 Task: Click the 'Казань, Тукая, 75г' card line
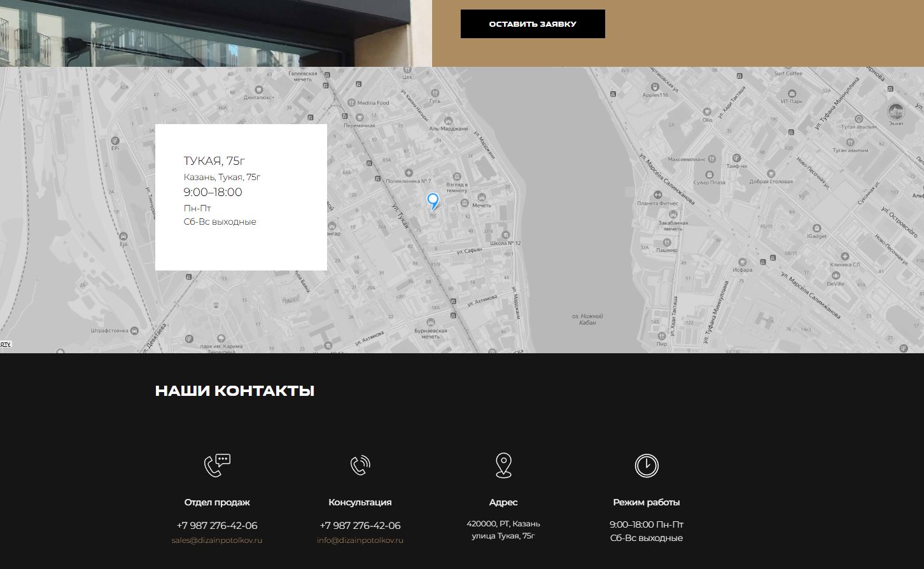222,177
